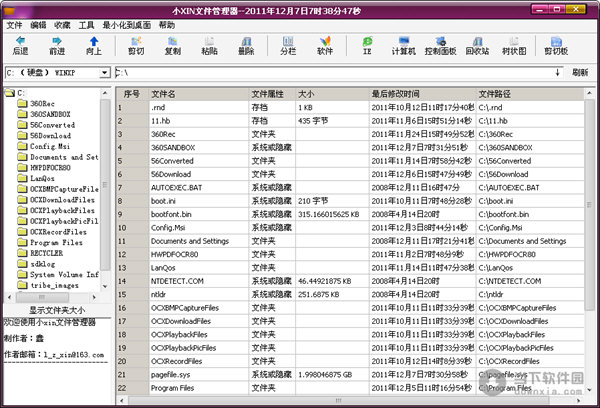Open 控制面板 (Control Panel) from toolbar

click(440, 45)
